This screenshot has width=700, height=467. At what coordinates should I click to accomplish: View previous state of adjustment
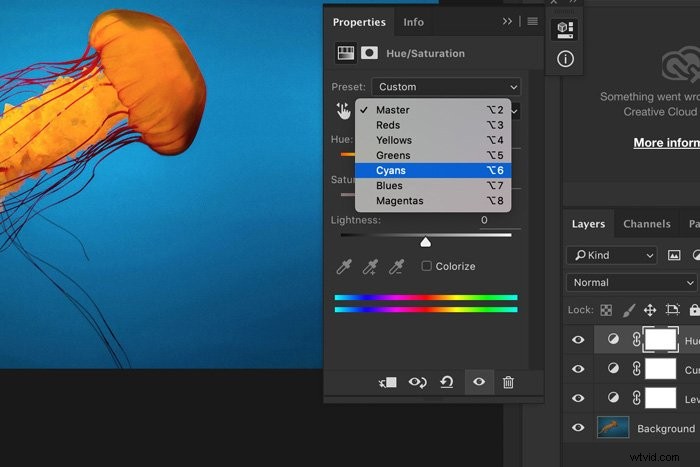click(x=417, y=382)
